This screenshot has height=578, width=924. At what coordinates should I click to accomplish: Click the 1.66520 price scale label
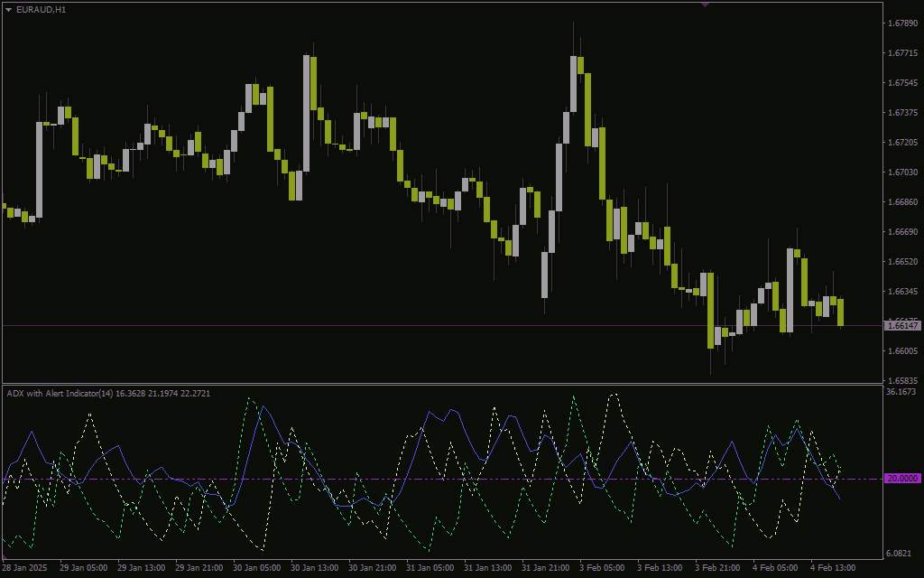[903, 262]
